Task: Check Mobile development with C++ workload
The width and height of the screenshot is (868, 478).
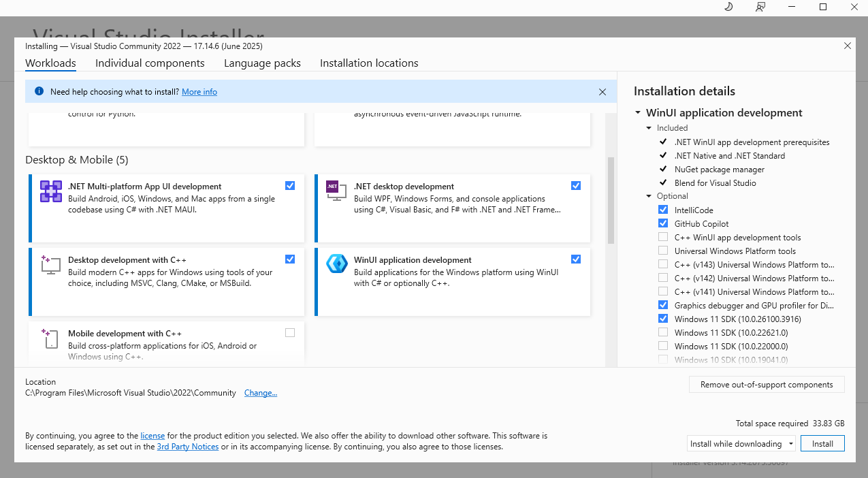Action: point(290,332)
